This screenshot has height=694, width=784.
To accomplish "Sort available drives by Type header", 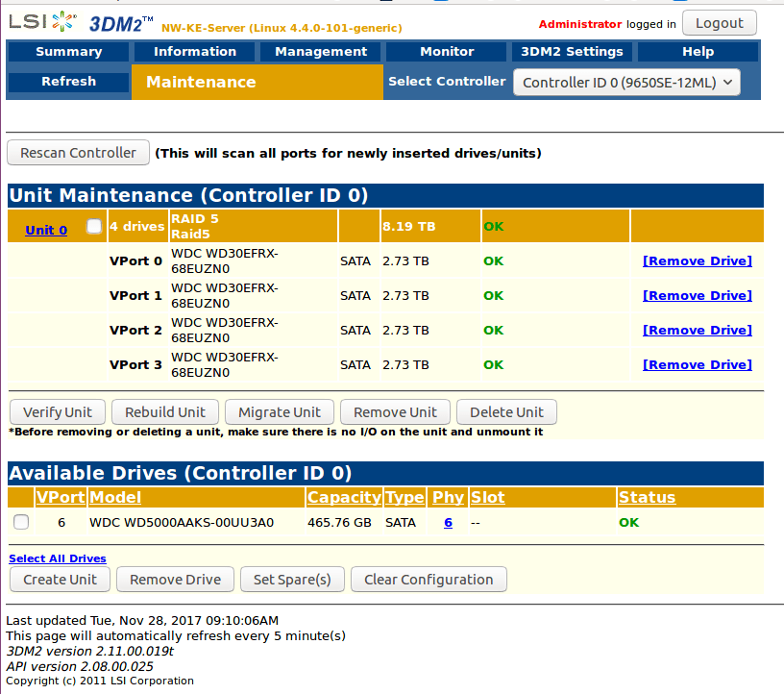I will (404, 497).
